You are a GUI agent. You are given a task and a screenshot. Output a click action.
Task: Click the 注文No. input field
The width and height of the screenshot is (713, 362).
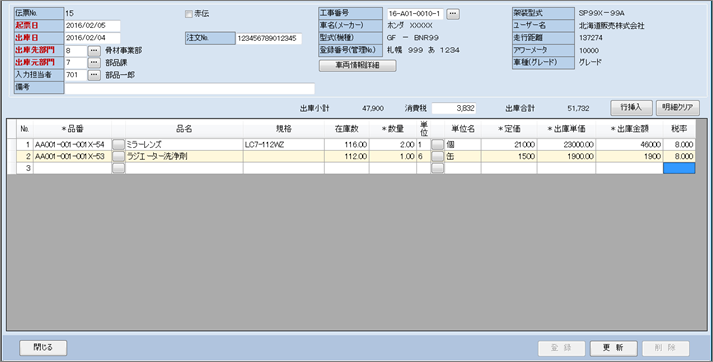pos(268,38)
